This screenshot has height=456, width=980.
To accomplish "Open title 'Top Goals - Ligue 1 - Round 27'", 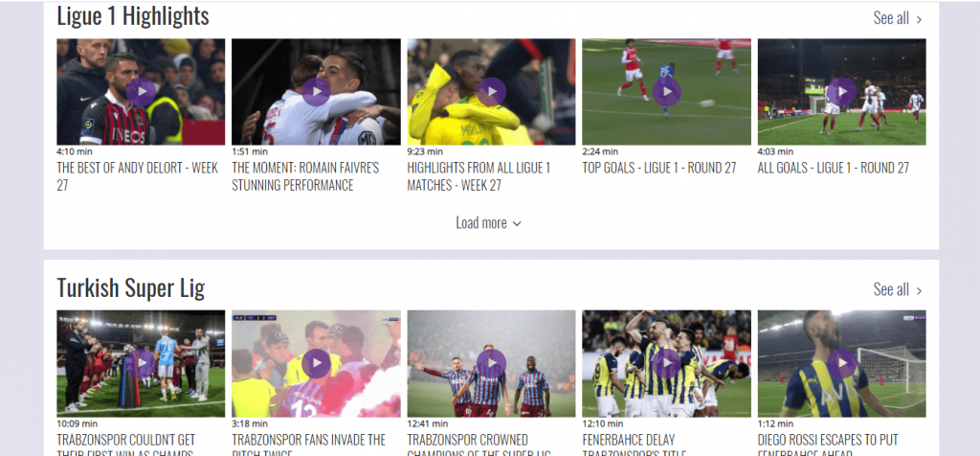I will [659, 169].
